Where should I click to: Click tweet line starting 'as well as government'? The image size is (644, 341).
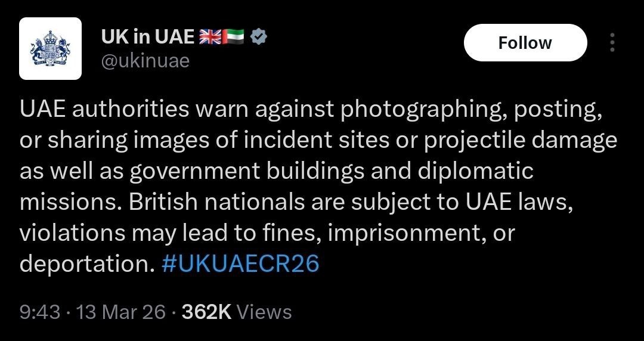pyautogui.click(x=277, y=172)
